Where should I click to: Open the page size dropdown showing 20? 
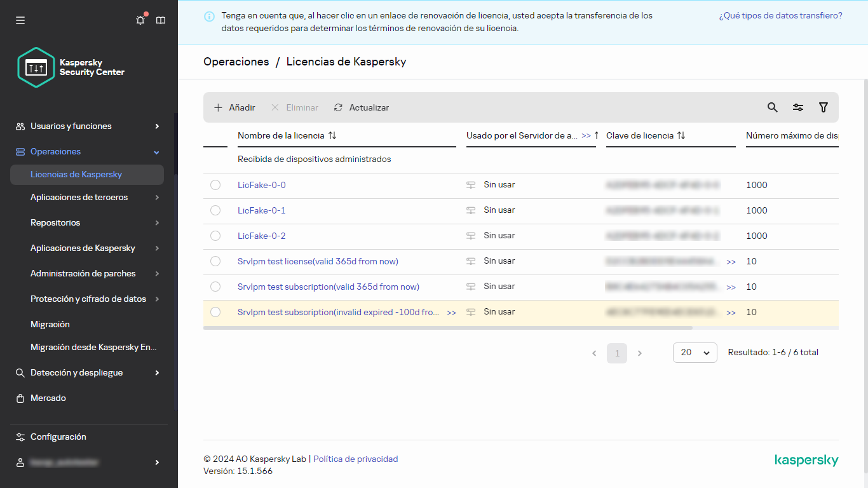pos(695,352)
